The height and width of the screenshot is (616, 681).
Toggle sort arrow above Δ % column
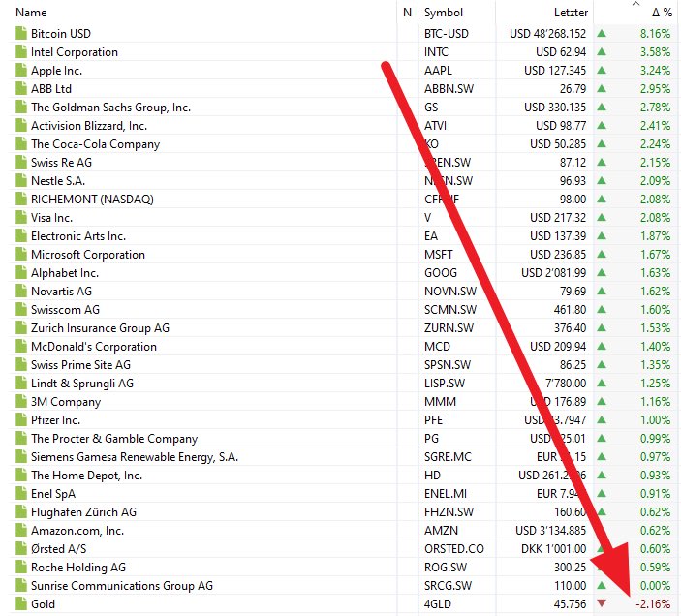(x=635, y=4)
